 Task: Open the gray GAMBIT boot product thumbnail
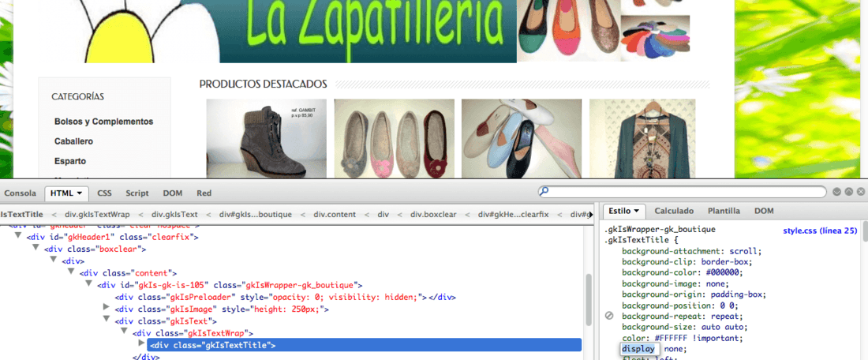click(x=266, y=138)
